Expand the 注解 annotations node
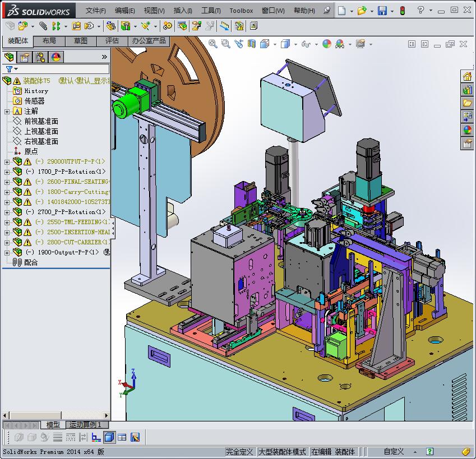The image size is (476, 459). pyautogui.click(x=7, y=112)
